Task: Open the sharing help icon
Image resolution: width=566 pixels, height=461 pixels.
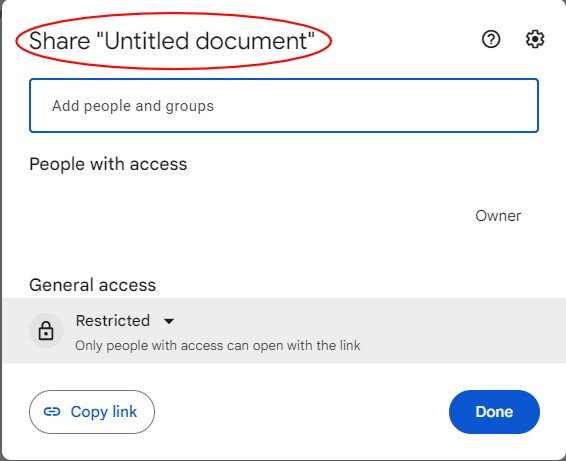Action: (491, 39)
